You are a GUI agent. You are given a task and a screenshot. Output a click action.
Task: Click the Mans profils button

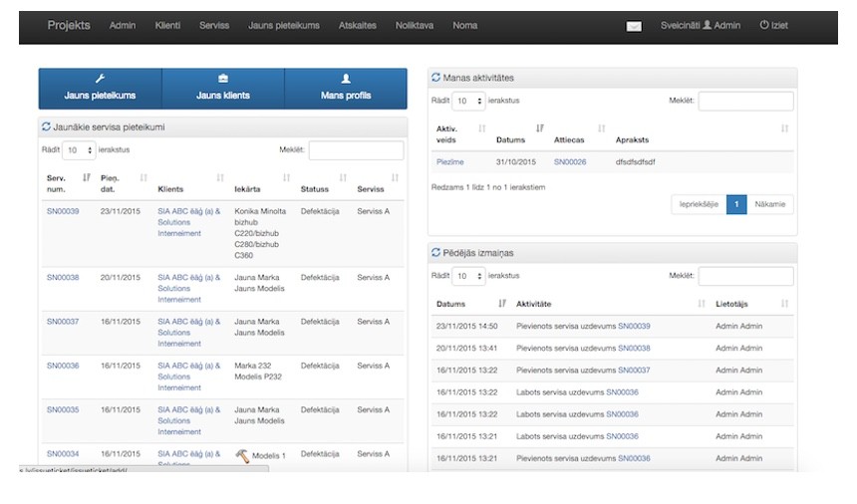[346, 89]
